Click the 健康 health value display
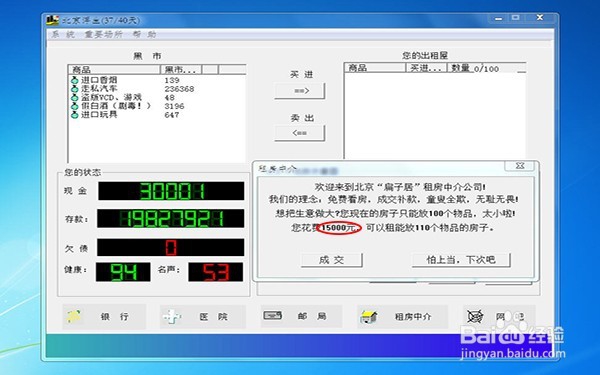 click(x=123, y=272)
